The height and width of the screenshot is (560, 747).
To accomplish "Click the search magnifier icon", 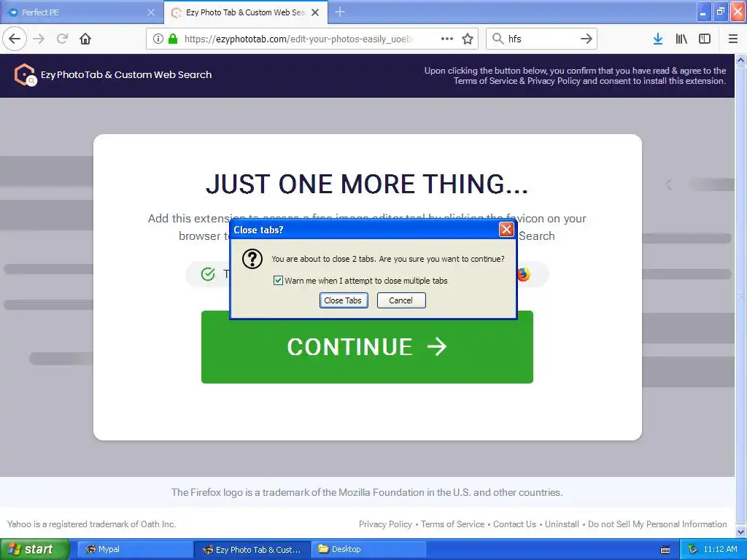I will [x=498, y=39].
